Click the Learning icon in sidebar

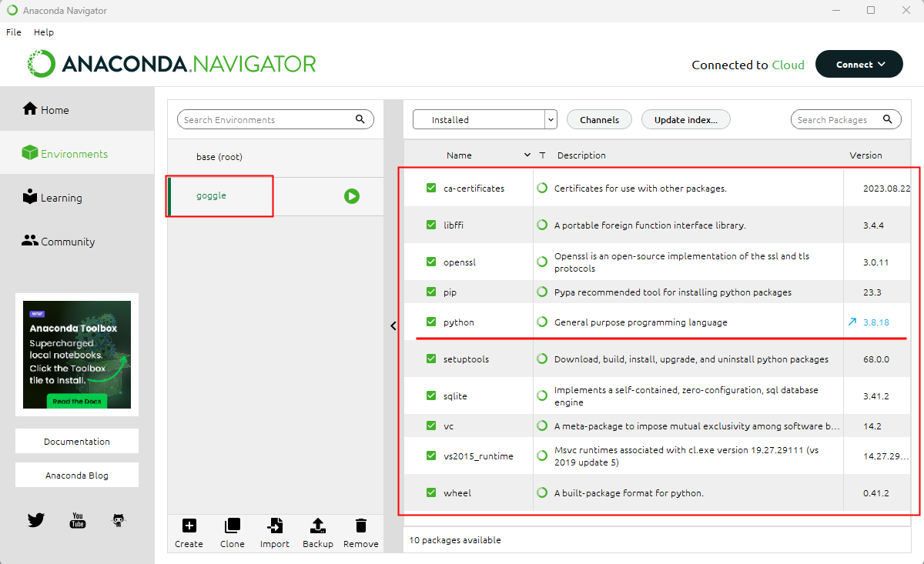(30, 197)
